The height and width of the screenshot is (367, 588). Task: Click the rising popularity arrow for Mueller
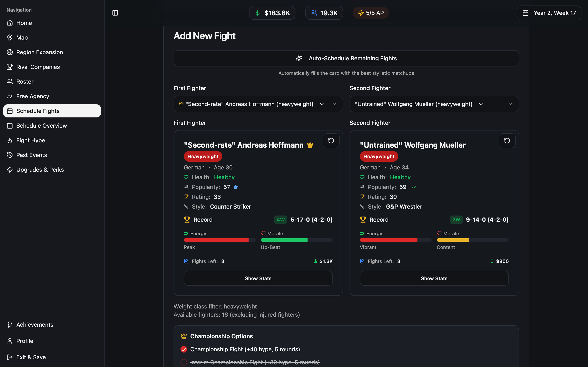point(414,187)
